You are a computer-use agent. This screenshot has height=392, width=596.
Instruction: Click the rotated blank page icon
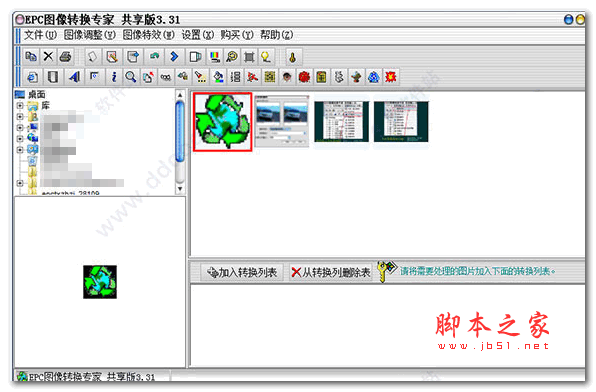92,57
